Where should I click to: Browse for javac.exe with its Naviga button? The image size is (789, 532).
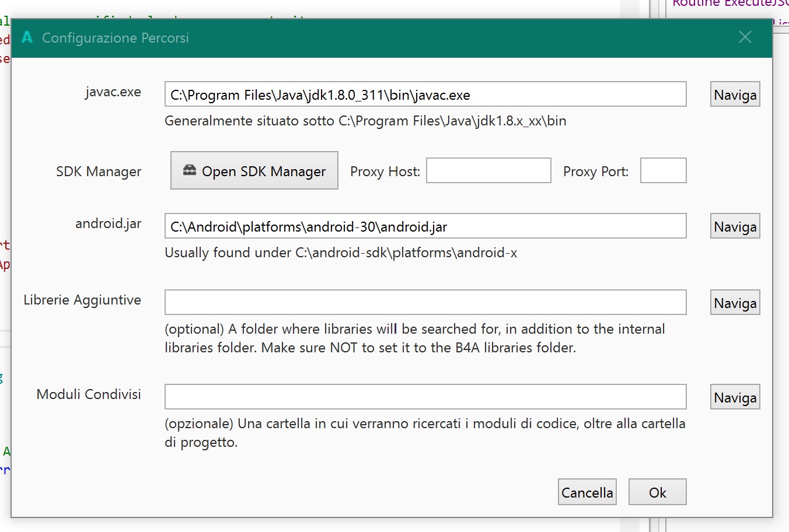(735, 94)
